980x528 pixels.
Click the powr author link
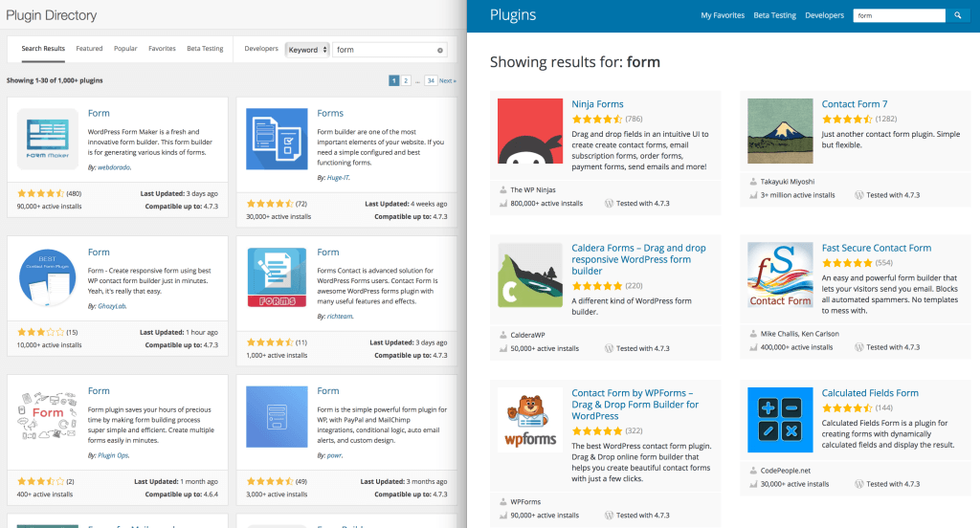point(334,455)
